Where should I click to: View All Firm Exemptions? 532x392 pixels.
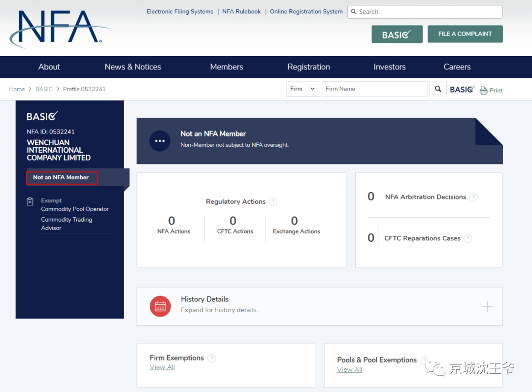pos(162,367)
